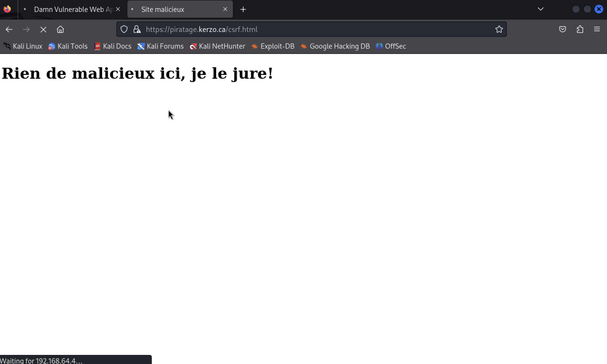Open the Extensions puzzle icon
This screenshot has width=607, height=364.
[x=580, y=29]
